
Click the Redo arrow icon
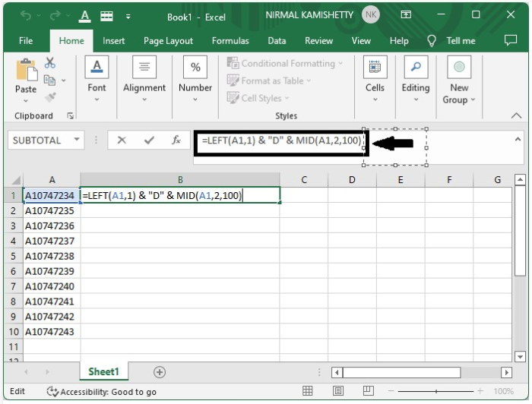tap(55, 15)
